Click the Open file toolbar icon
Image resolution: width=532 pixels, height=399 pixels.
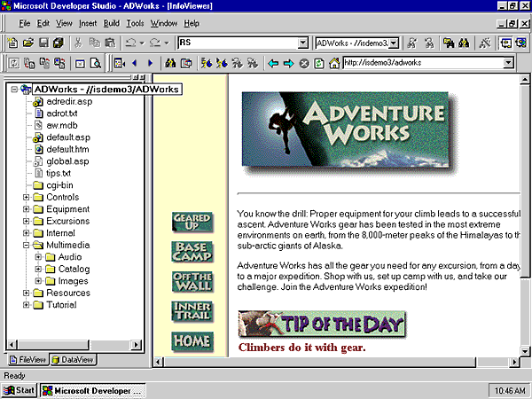[x=28, y=43]
